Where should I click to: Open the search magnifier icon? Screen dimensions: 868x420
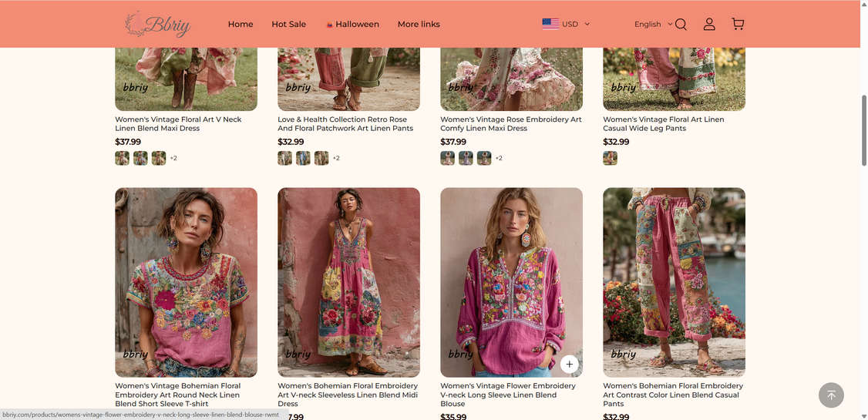click(x=681, y=25)
